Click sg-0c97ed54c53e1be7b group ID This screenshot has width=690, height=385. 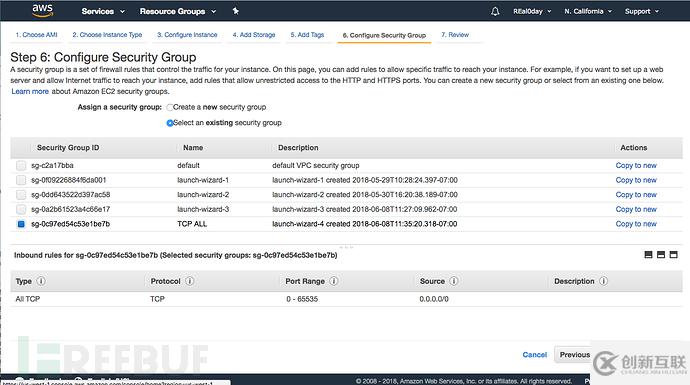[70, 224]
